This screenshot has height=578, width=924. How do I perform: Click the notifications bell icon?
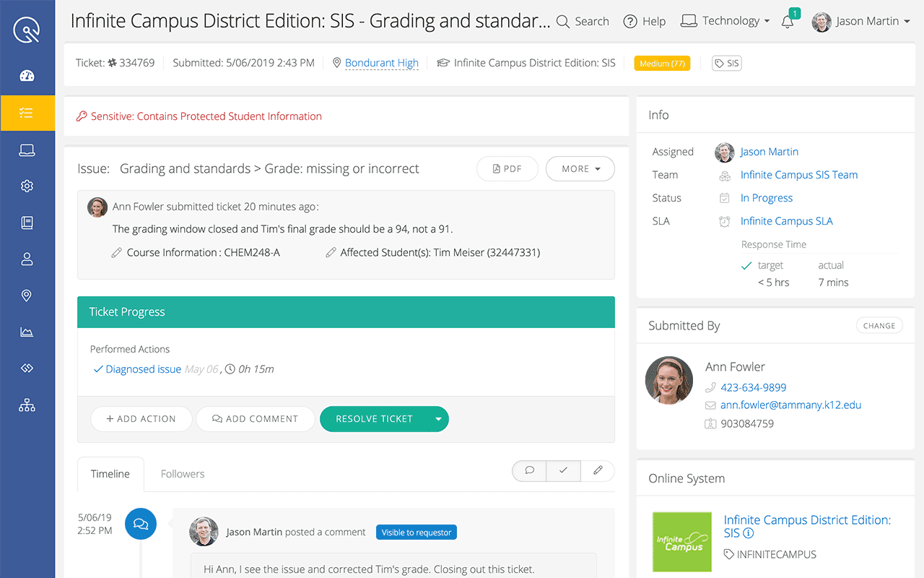[x=788, y=22]
